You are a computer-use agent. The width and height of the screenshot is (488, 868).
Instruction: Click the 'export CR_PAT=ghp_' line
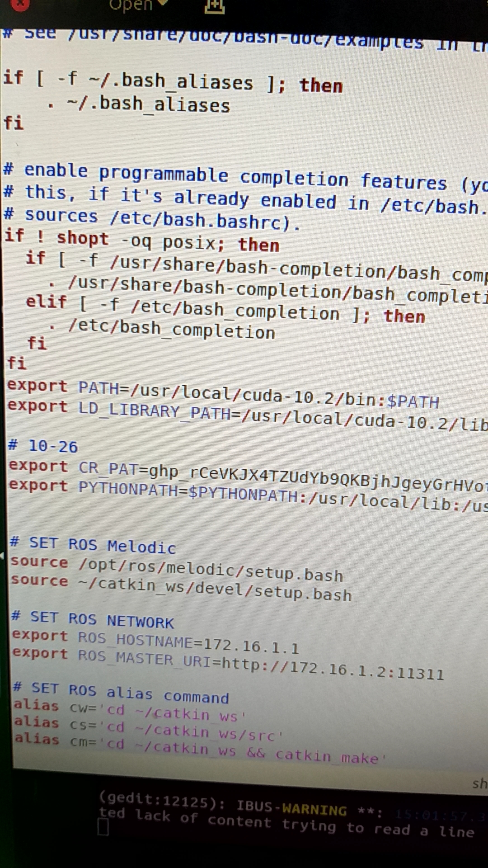(248, 476)
